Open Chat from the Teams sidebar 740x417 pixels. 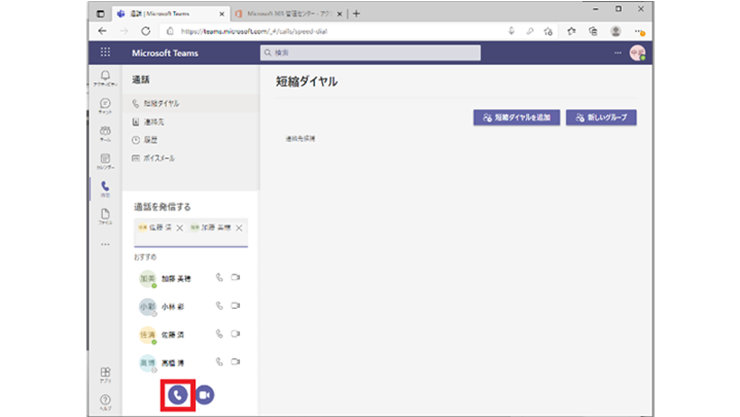(105, 106)
